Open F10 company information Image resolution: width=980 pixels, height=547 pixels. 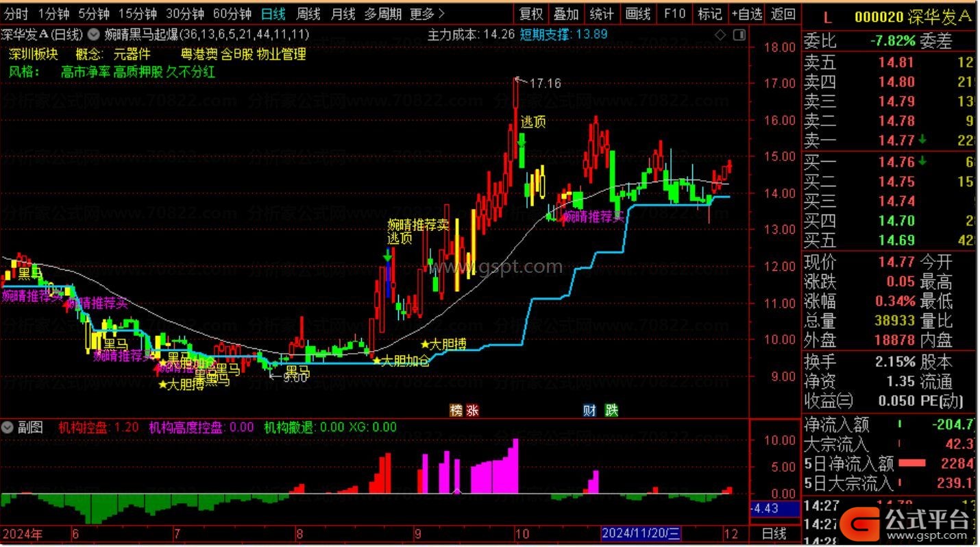coord(674,13)
